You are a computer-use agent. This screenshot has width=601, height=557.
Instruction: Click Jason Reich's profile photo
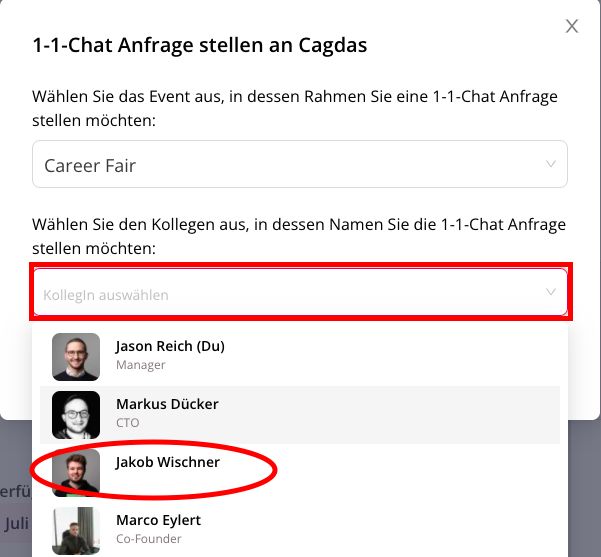(x=76, y=357)
